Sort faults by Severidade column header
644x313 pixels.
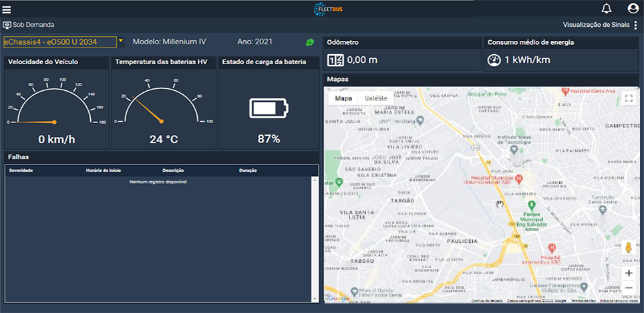coord(21,171)
